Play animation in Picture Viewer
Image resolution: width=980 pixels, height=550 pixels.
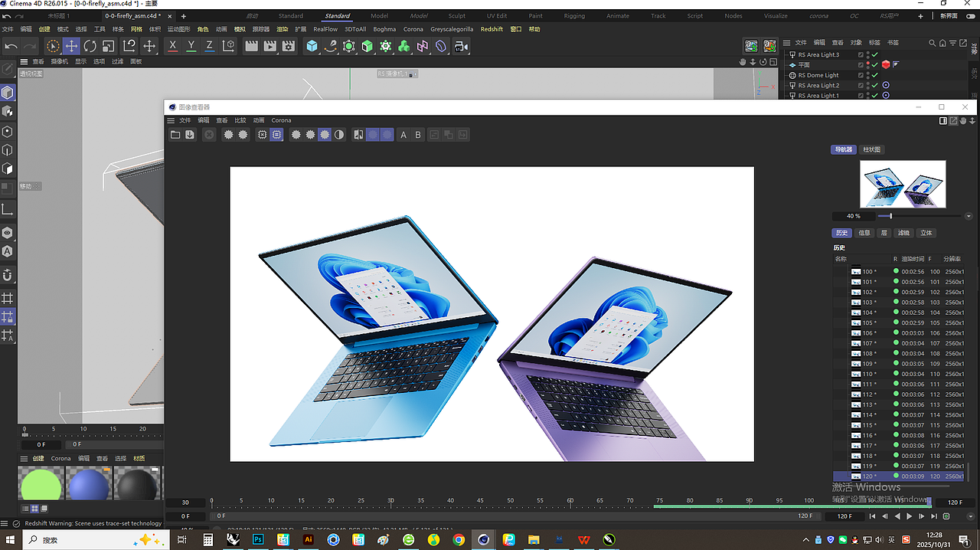pyautogui.click(x=909, y=516)
